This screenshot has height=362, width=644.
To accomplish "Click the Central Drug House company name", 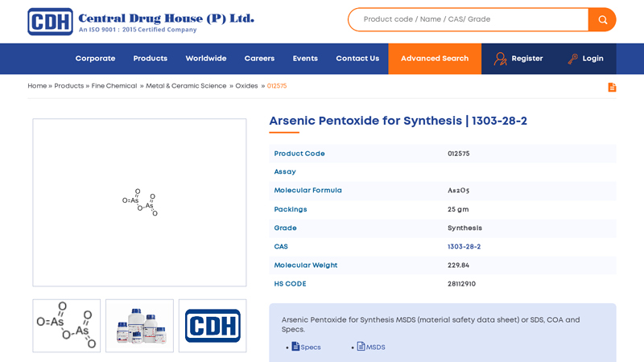I will coord(167,19).
